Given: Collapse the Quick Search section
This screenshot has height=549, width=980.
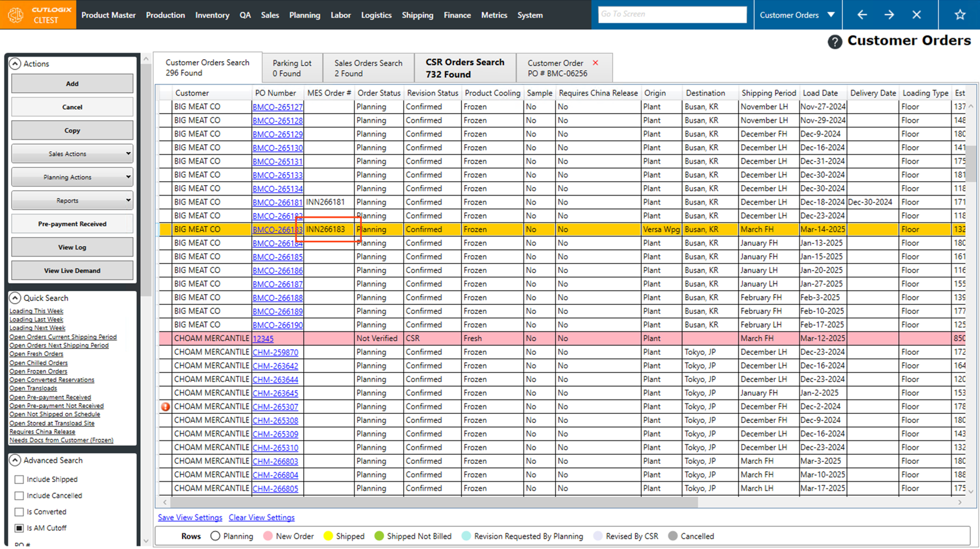Looking at the screenshot, I should point(15,298).
